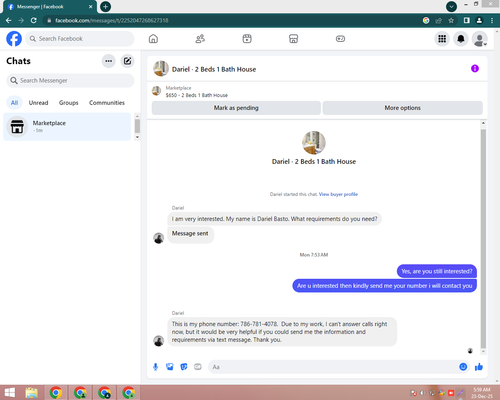Open the Watch video icon

[x=247, y=39]
